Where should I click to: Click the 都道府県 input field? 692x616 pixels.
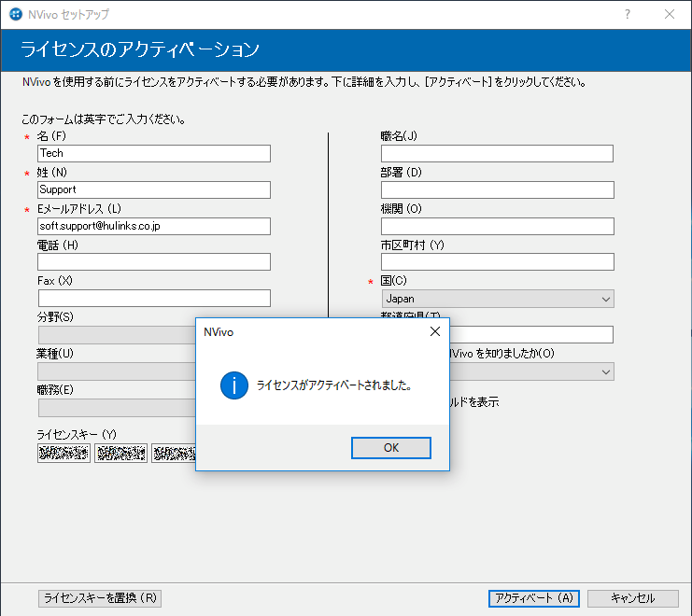point(531,335)
